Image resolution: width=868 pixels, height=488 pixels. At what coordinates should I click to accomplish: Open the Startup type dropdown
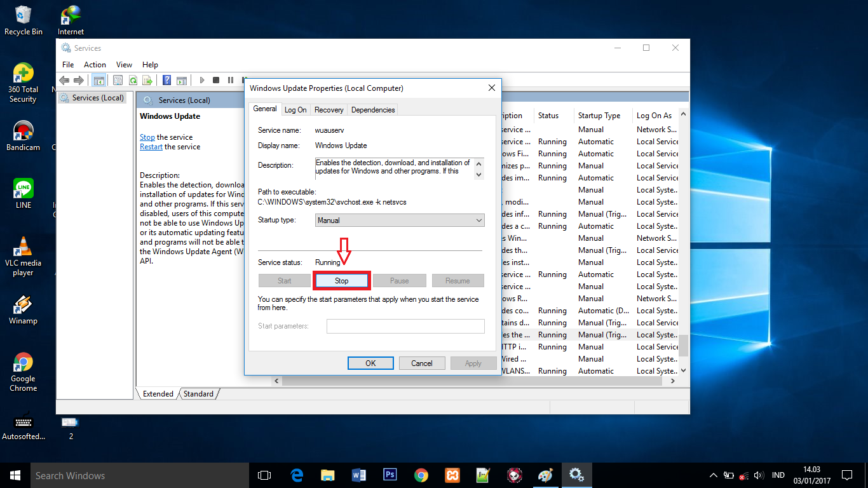coord(399,219)
